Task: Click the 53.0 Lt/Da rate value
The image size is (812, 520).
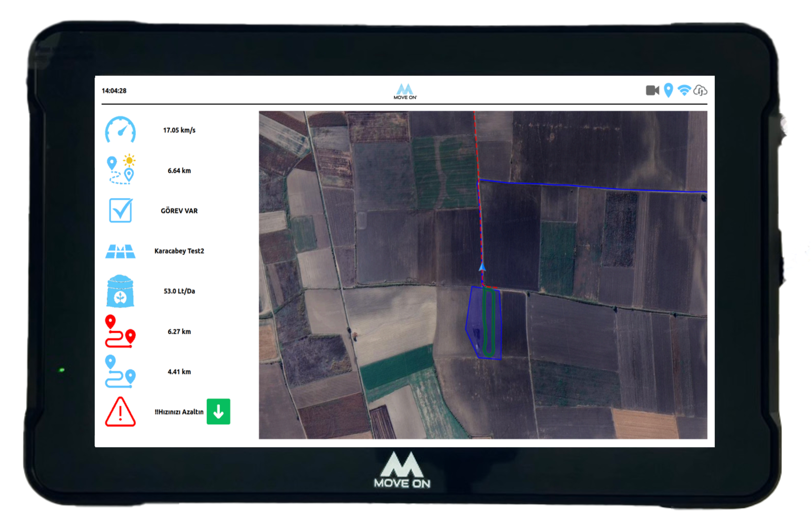Action: click(179, 291)
